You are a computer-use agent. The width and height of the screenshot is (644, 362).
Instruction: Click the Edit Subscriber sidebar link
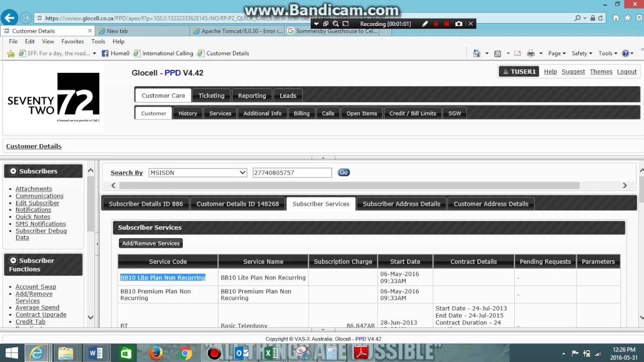(x=37, y=203)
